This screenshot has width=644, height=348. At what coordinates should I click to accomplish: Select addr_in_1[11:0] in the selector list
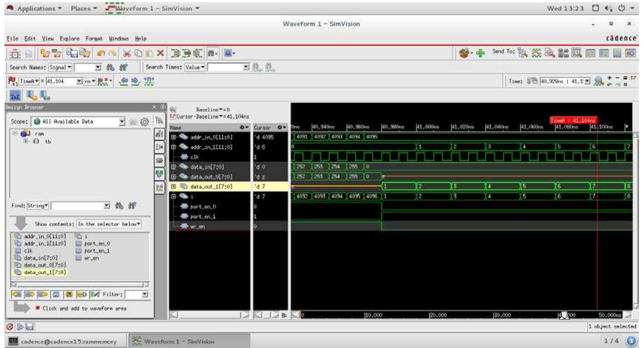coord(45,243)
